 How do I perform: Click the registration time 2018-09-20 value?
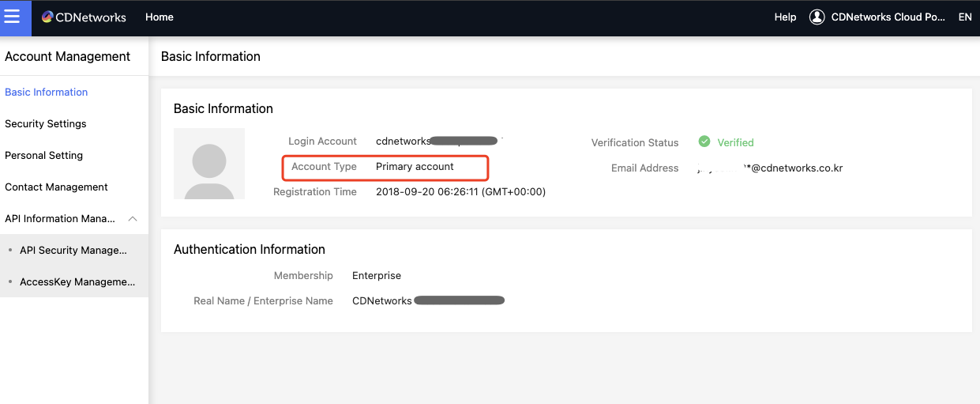[x=460, y=192]
